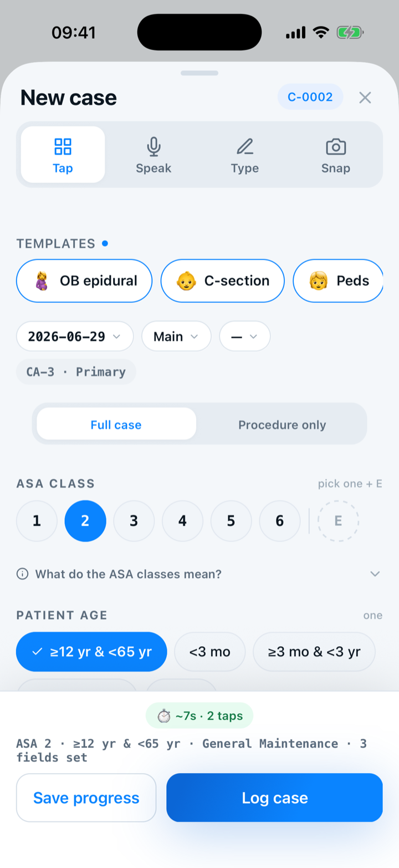Choose the <3 mo patient age

209,652
